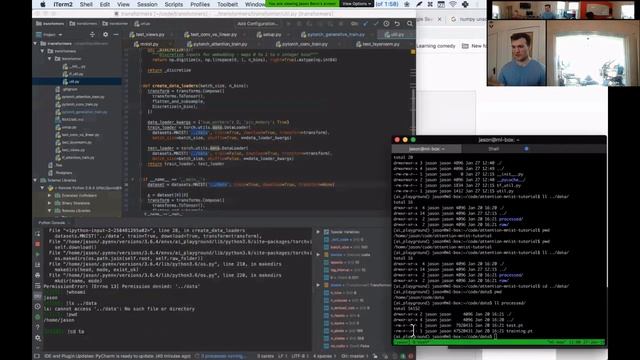Open View Options dropdown in screen share bar
The height and width of the screenshot is (360, 640).
click(357, 4)
